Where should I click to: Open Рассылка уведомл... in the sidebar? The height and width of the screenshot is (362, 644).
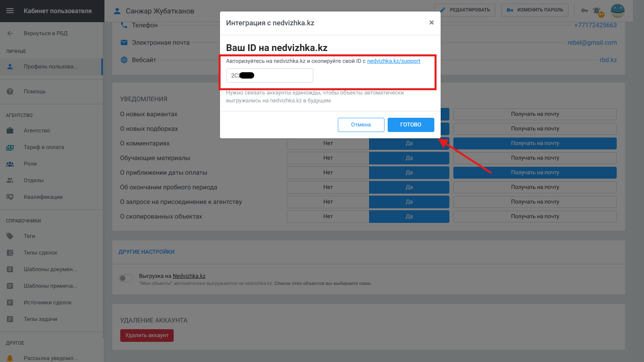(51, 358)
